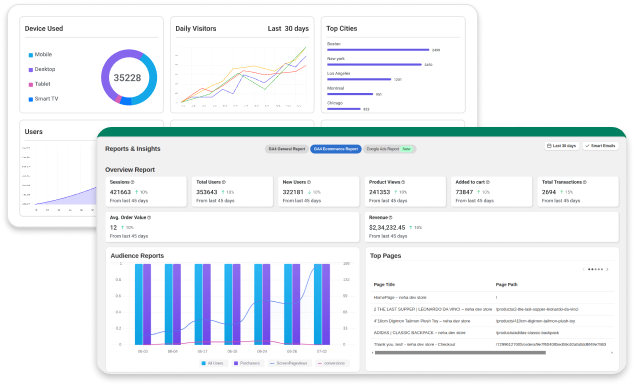The height and width of the screenshot is (386, 635).
Task: Click the up arrow next to Revenue value
Action: [411, 228]
